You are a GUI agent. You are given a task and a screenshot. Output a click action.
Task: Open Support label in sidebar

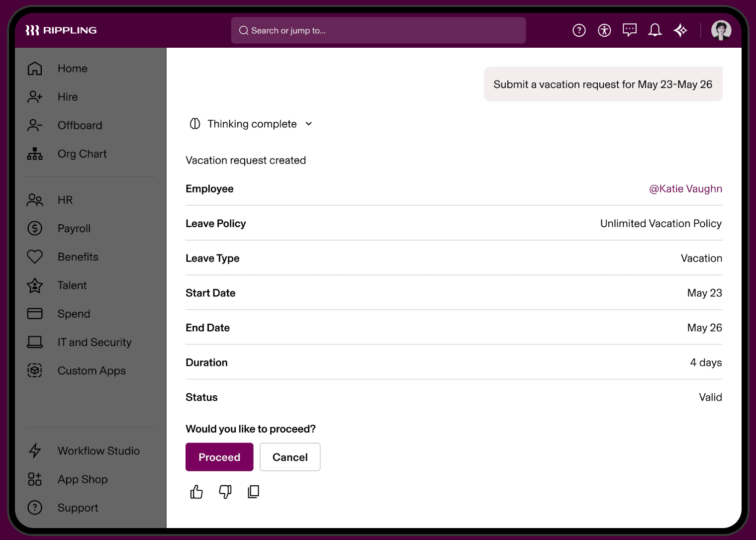tap(78, 508)
